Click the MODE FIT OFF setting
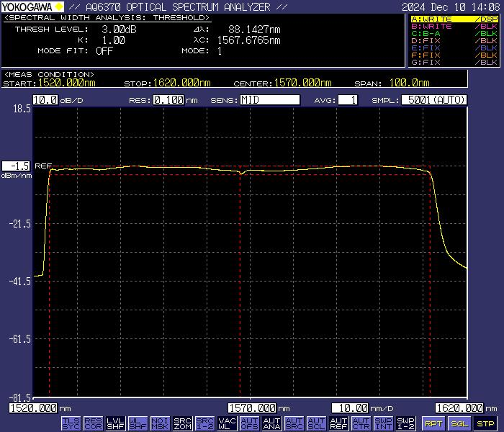504x432 pixels. pyautogui.click(x=104, y=51)
